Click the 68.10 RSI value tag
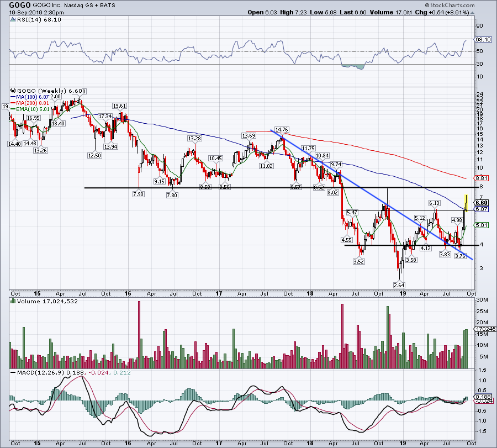Viewport: 497px width, 448px height. pos(483,40)
